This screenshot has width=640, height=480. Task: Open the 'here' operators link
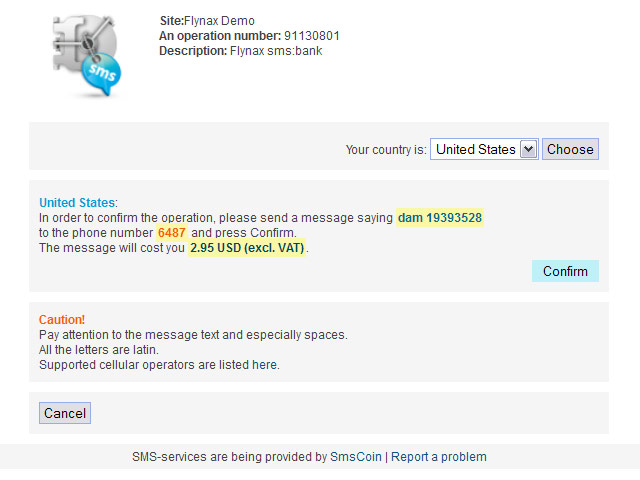(264, 364)
